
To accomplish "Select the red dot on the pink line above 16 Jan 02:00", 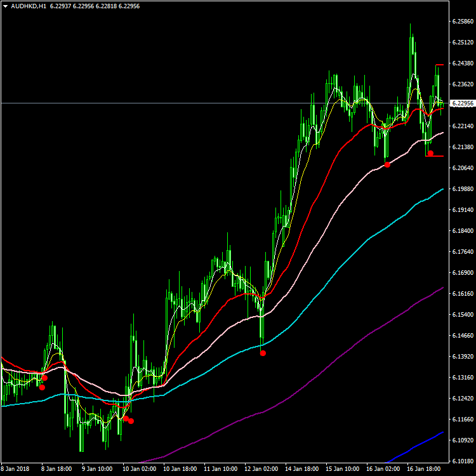I will pos(387,164).
